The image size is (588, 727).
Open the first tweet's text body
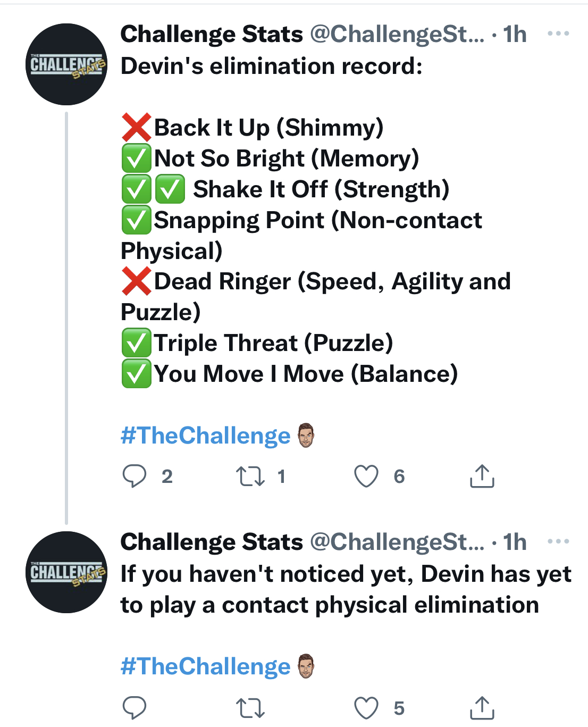coord(316,220)
